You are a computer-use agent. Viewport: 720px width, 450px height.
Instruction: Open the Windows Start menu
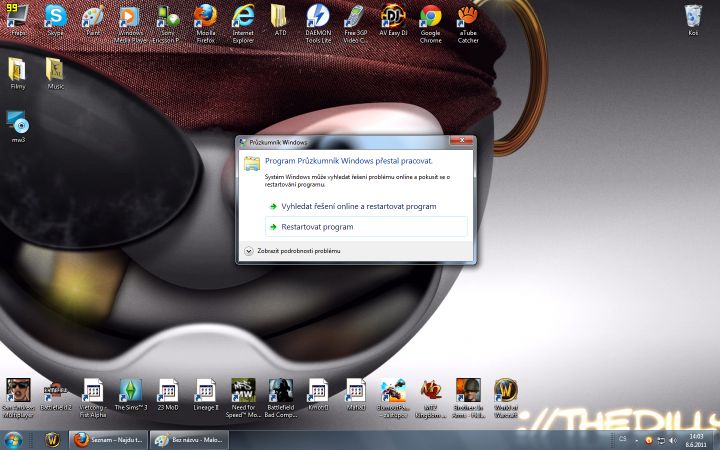point(13,440)
